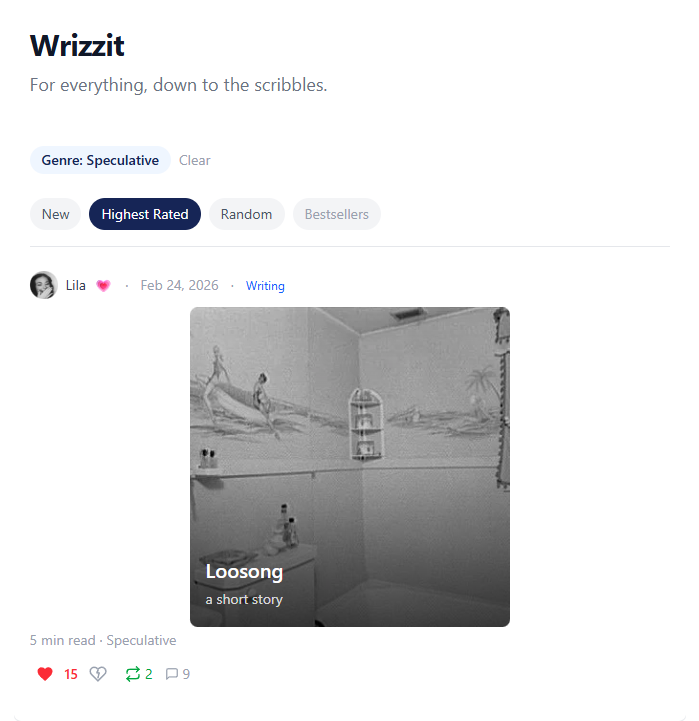Click the Wrizzit site title
Image resolution: width=699 pixels, height=721 pixels.
point(77,46)
